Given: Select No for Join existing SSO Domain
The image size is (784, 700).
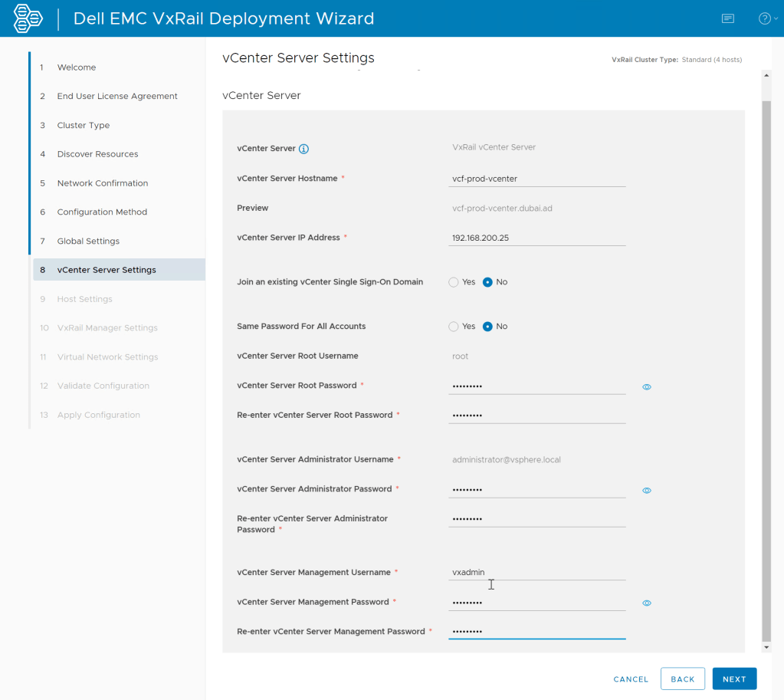Looking at the screenshot, I should tap(487, 282).
